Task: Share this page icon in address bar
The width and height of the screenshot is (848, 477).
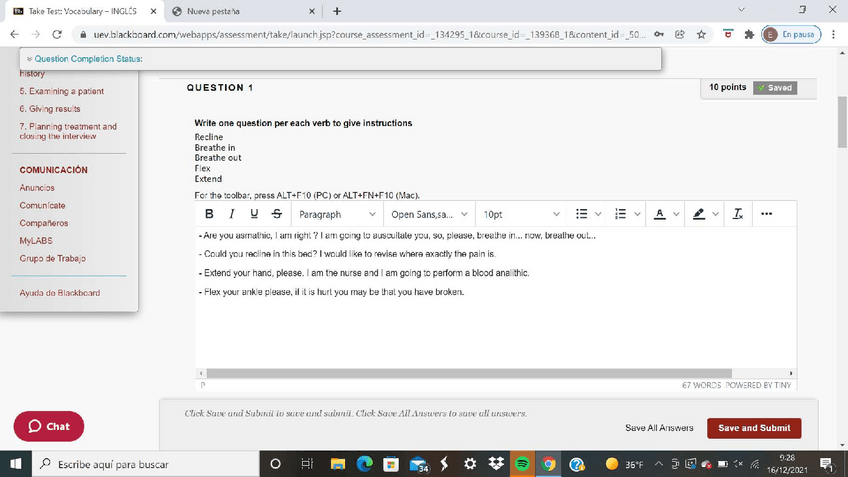Action: 680,35
